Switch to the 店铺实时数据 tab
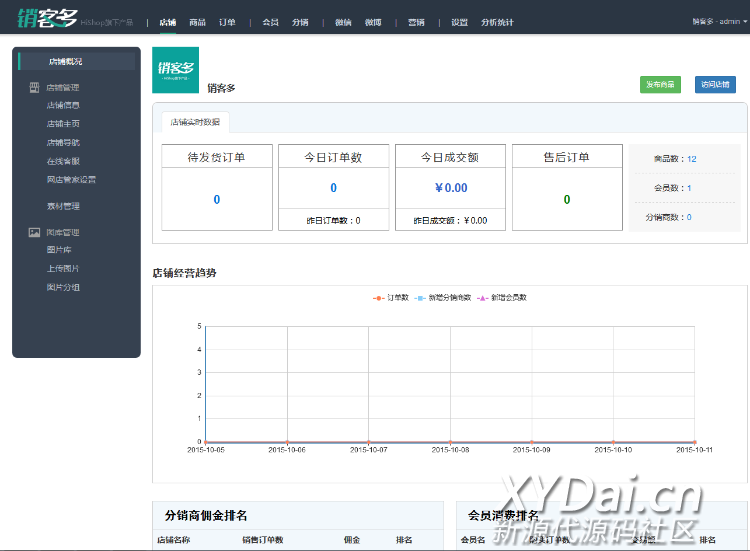Screen dimensions: 750x551 tap(195, 122)
